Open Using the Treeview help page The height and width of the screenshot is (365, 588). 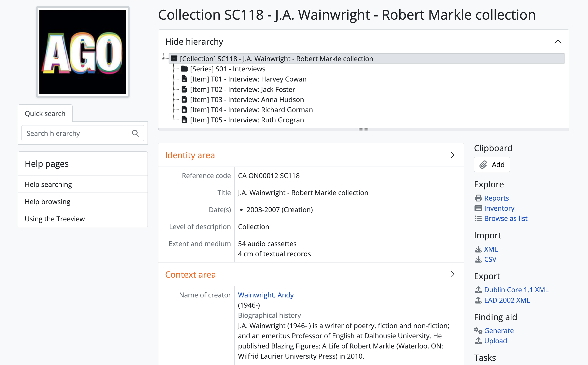(x=55, y=219)
